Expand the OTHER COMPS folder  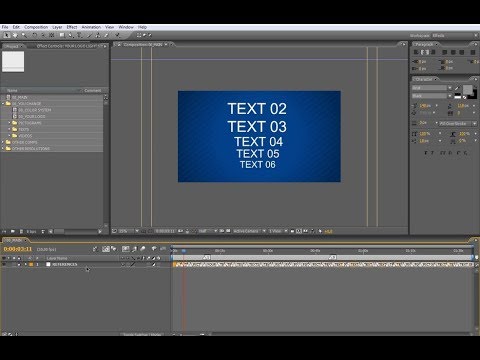click(x=3, y=142)
